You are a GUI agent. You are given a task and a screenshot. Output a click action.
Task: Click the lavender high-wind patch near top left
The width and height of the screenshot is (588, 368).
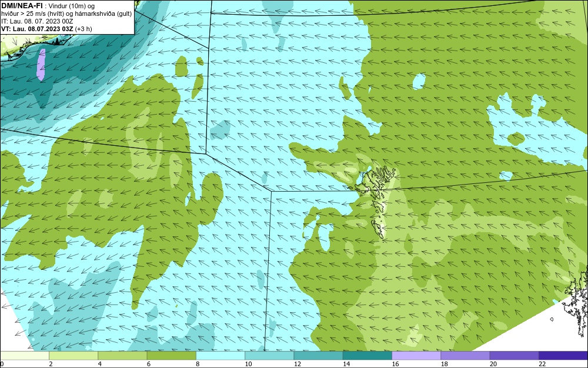pos(41,65)
